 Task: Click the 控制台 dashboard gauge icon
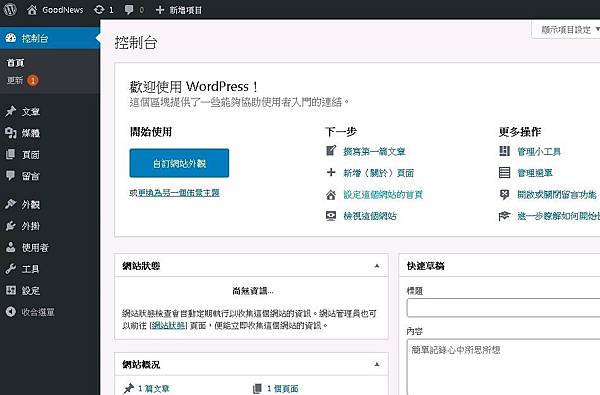[11, 38]
